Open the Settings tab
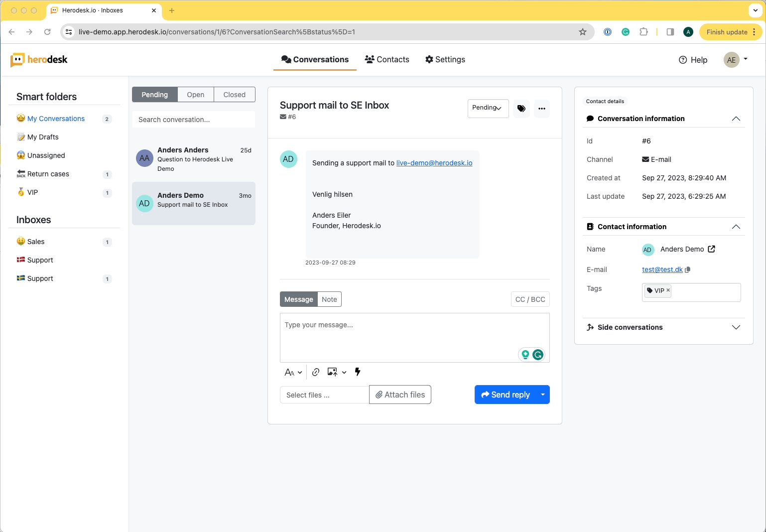The image size is (766, 532). (x=445, y=59)
